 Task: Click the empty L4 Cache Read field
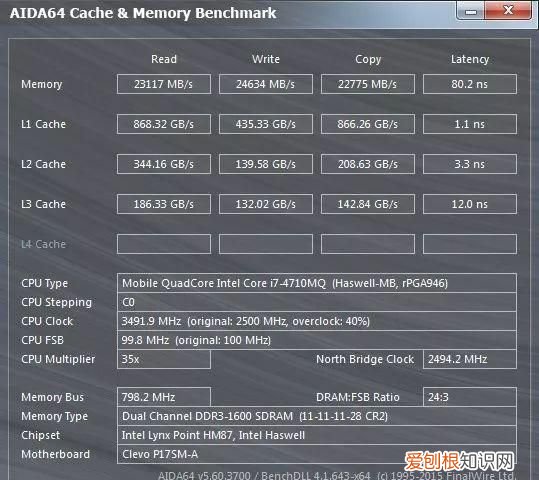164,244
